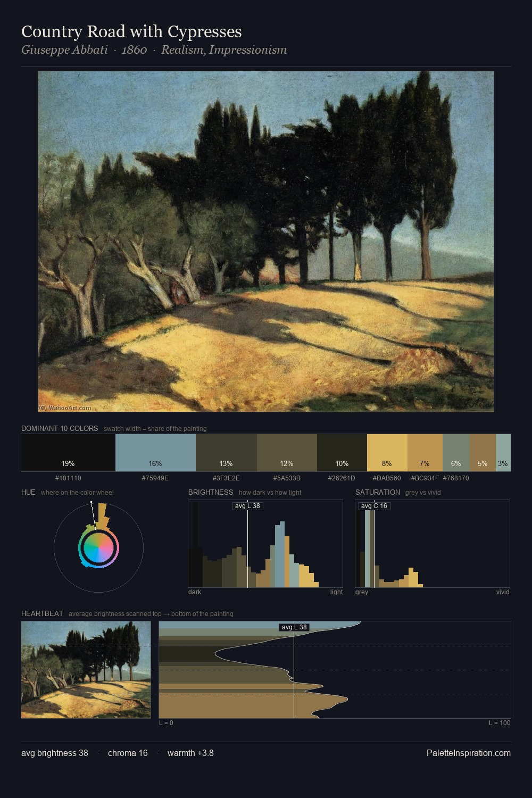Click the WahooArt.com watermark text

pyautogui.click(x=65, y=408)
